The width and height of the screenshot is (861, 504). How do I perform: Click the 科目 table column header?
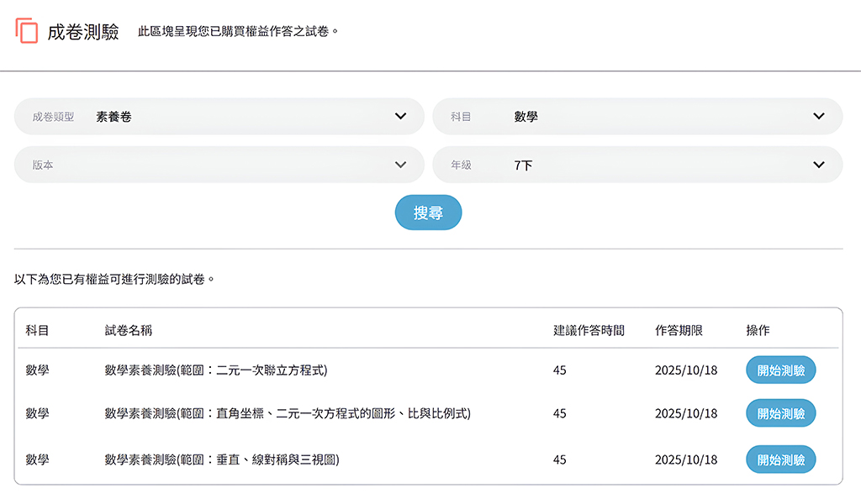pos(37,330)
